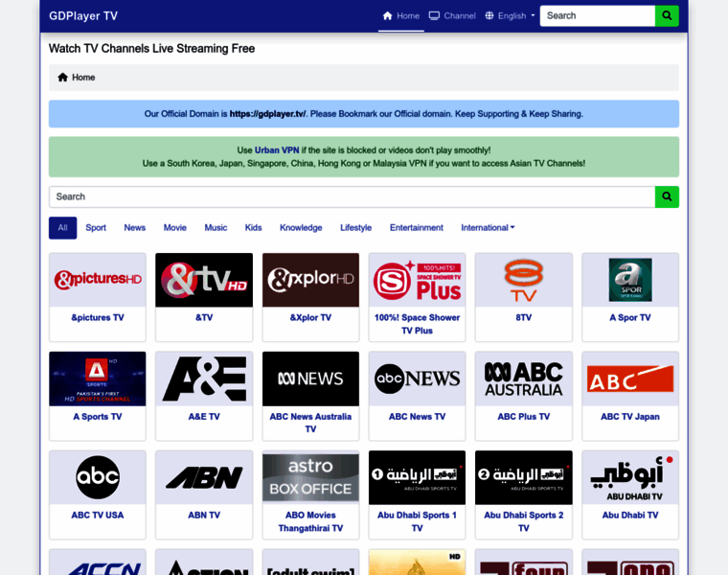
Task: Open the &TV title link
Action: pyautogui.click(x=204, y=318)
